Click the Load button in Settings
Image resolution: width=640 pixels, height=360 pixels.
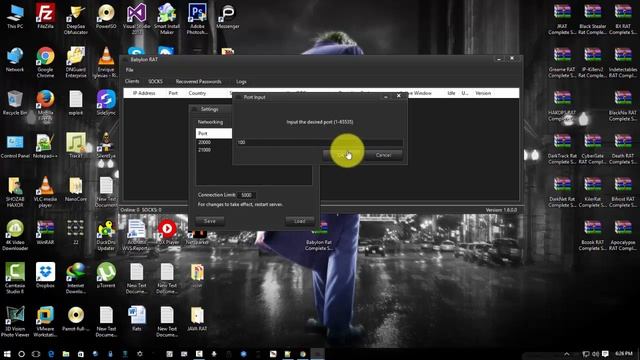[x=300, y=221]
